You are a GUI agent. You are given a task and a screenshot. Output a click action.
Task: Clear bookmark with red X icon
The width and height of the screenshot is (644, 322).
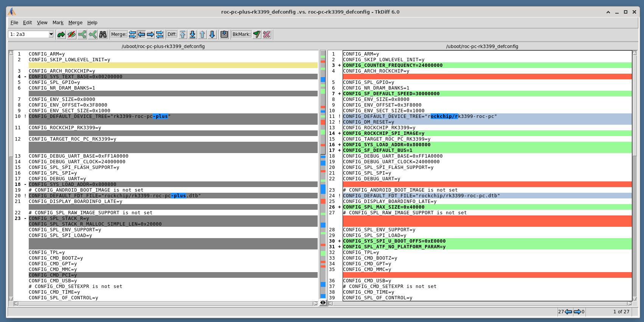[267, 34]
